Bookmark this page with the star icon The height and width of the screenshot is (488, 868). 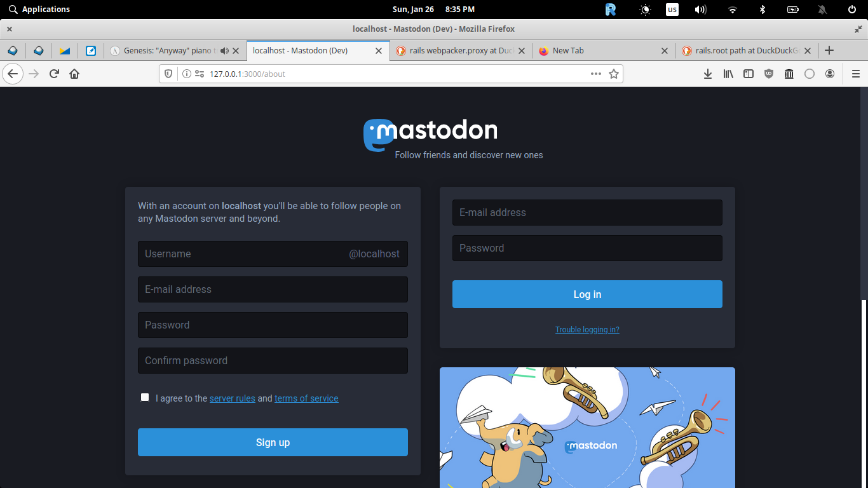(x=613, y=74)
